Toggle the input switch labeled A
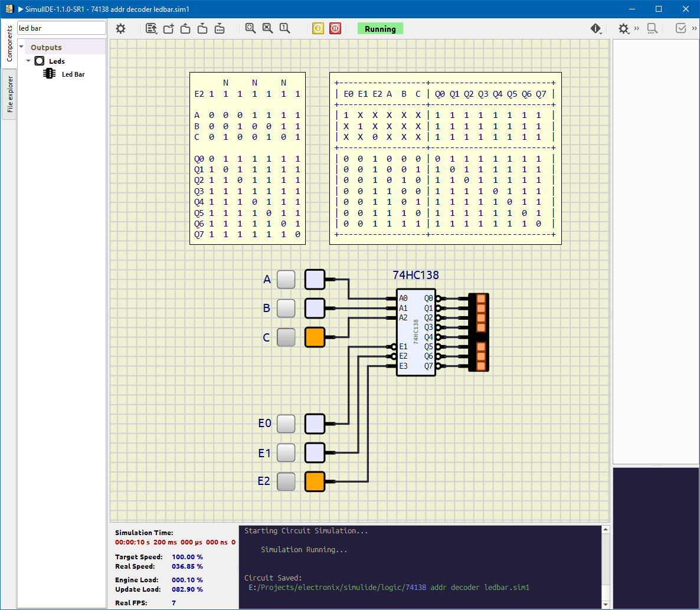The image size is (700, 610). click(x=286, y=279)
